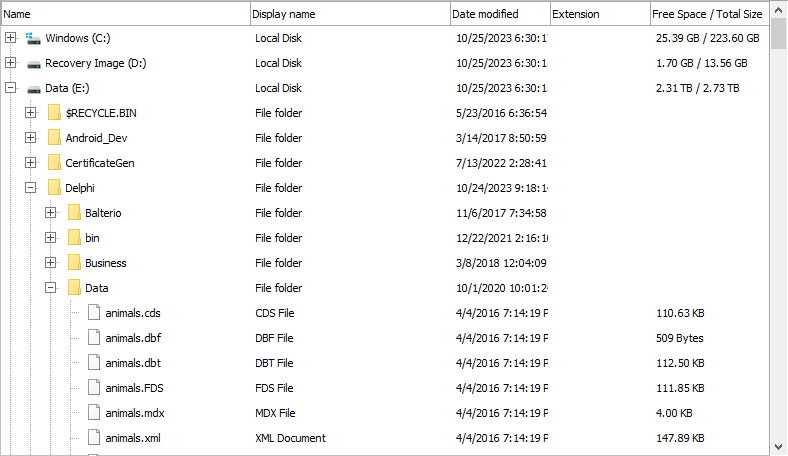Sort by the Date modified column header
788x456 pixels.
(x=500, y=14)
